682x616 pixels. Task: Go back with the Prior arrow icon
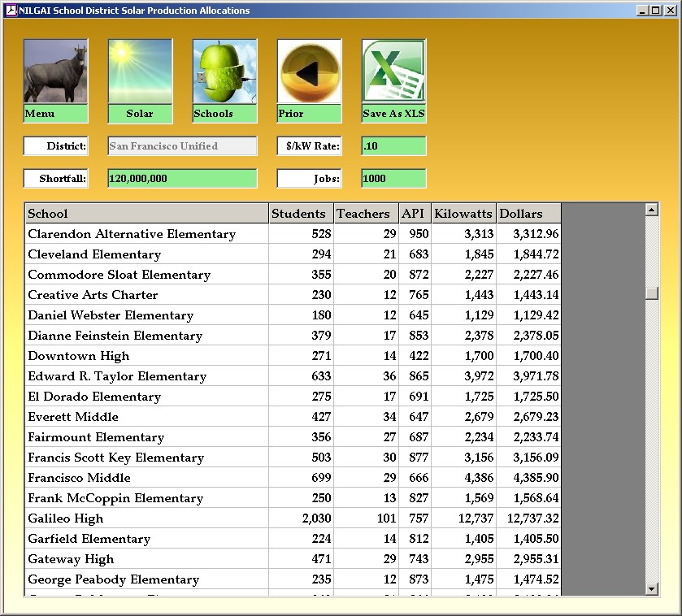point(309,72)
